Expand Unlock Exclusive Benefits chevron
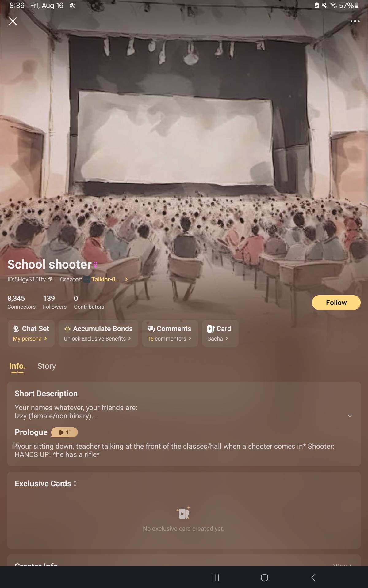Image resolution: width=368 pixels, height=588 pixels. tap(129, 338)
